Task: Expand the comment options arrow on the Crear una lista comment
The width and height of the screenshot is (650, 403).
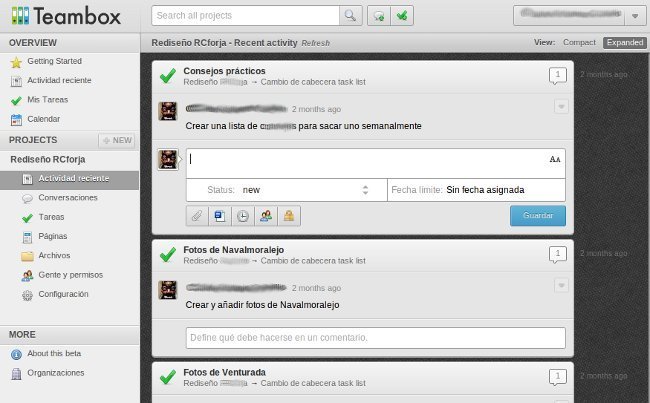Action: (561, 107)
